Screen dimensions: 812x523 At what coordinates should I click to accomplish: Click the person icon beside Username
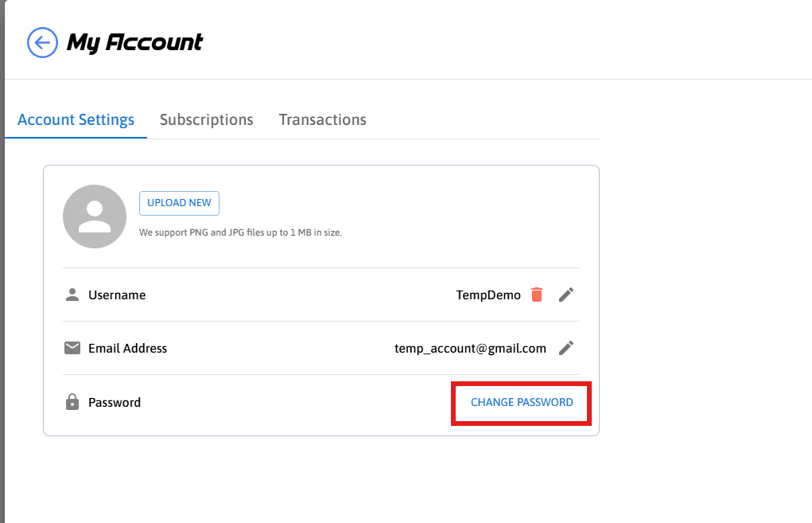point(72,295)
